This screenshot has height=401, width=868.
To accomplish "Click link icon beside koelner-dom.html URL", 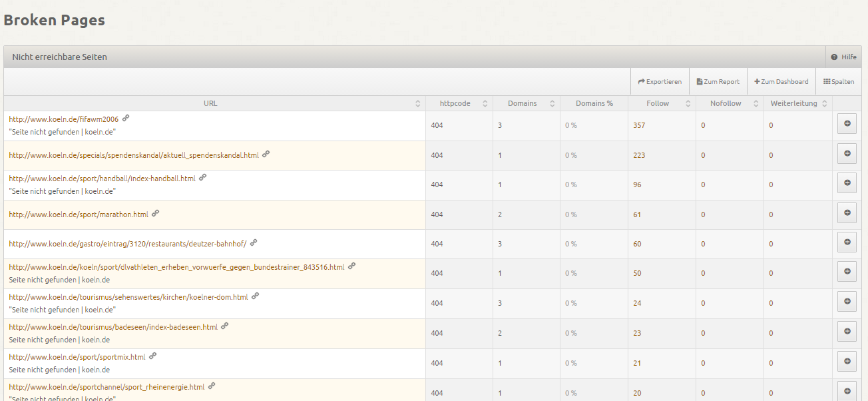I will (x=256, y=296).
